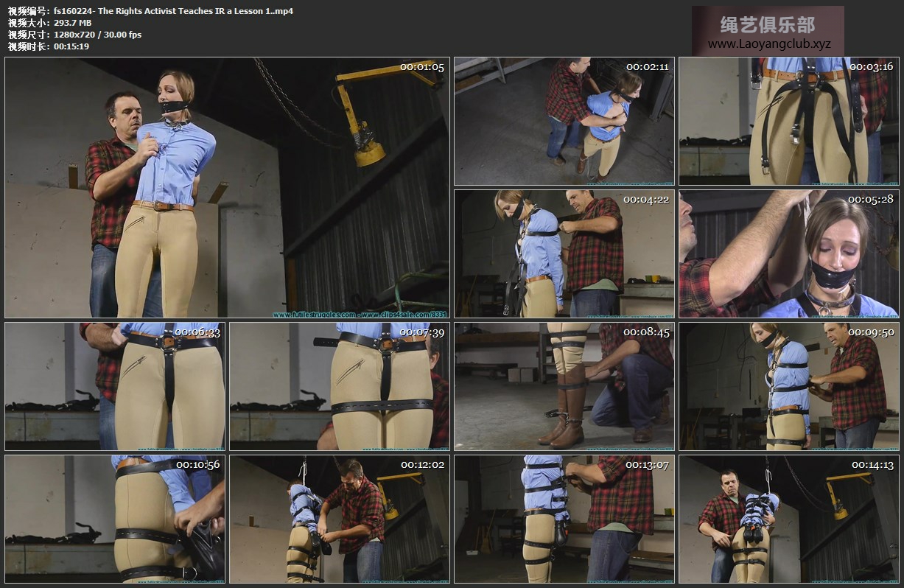Click the thumbnail timestamped 00:01:05

point(227,188)
